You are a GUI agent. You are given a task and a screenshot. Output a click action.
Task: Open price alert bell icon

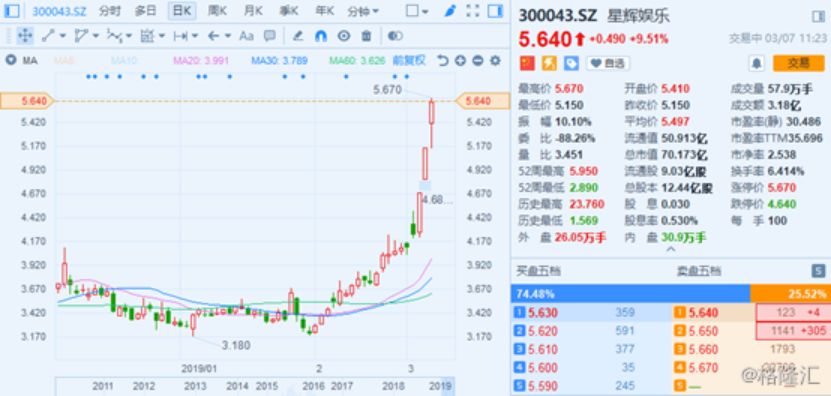click(x=756, y=64)
